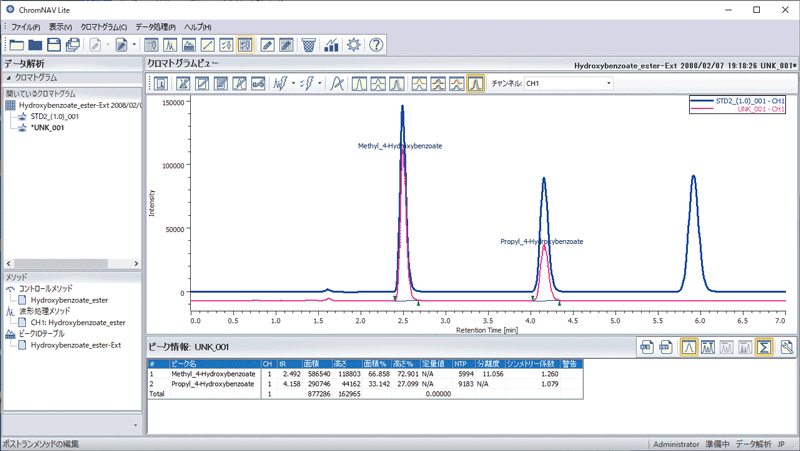The image size is (800, 451).
Task: Open dropdown next to peak-with-lightning icon
Action: pyautogui.click(x=293, y=84)
